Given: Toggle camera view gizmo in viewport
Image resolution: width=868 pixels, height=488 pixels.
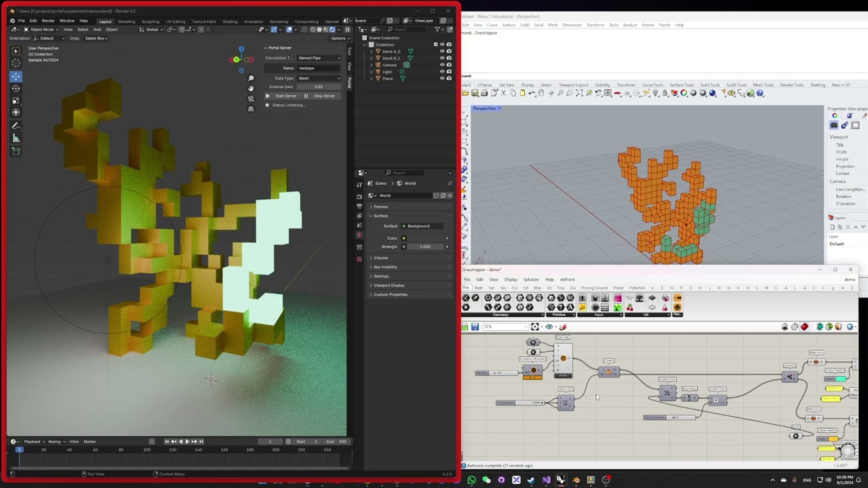Looking at the screenshot, I should pyautogui.click(x=251, y=98).
